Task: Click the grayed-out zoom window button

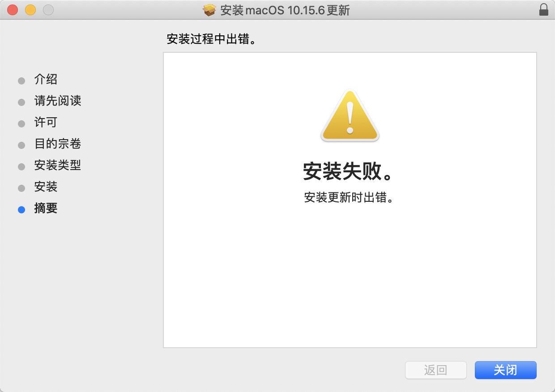Action: tap(48, 9)
